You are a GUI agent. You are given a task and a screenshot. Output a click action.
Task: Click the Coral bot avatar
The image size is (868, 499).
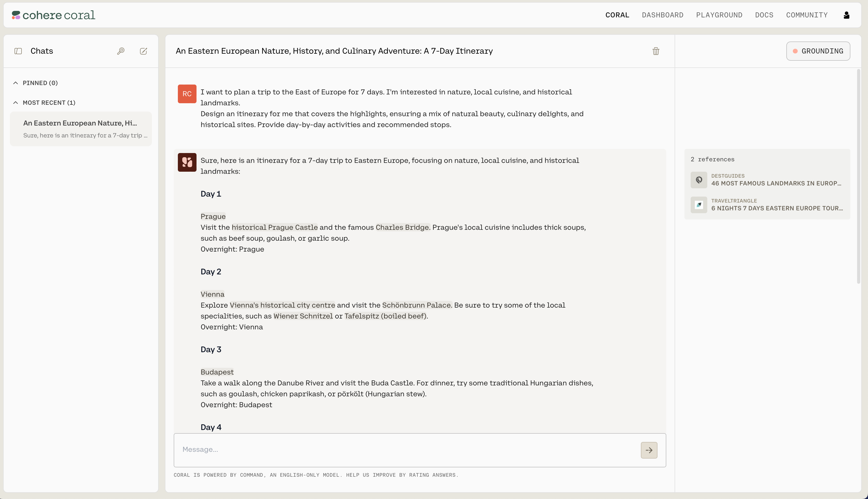click(187, 162)
